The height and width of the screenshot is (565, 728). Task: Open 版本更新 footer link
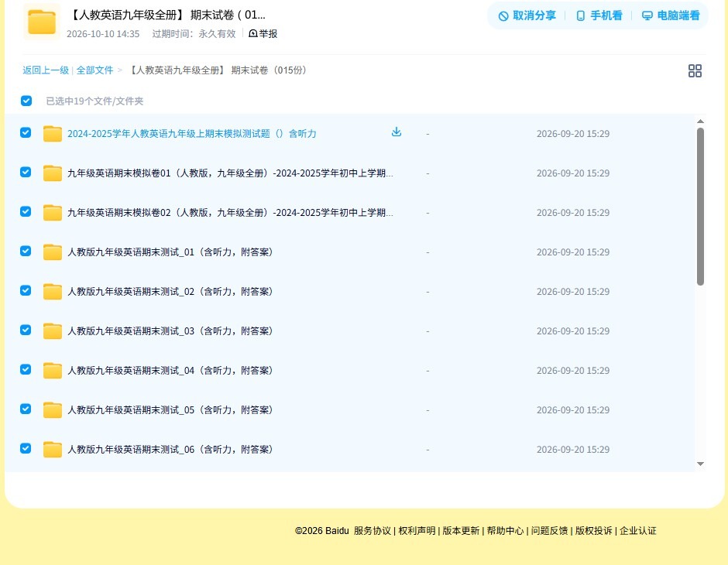pyautogui.click(x=461, y=531)
